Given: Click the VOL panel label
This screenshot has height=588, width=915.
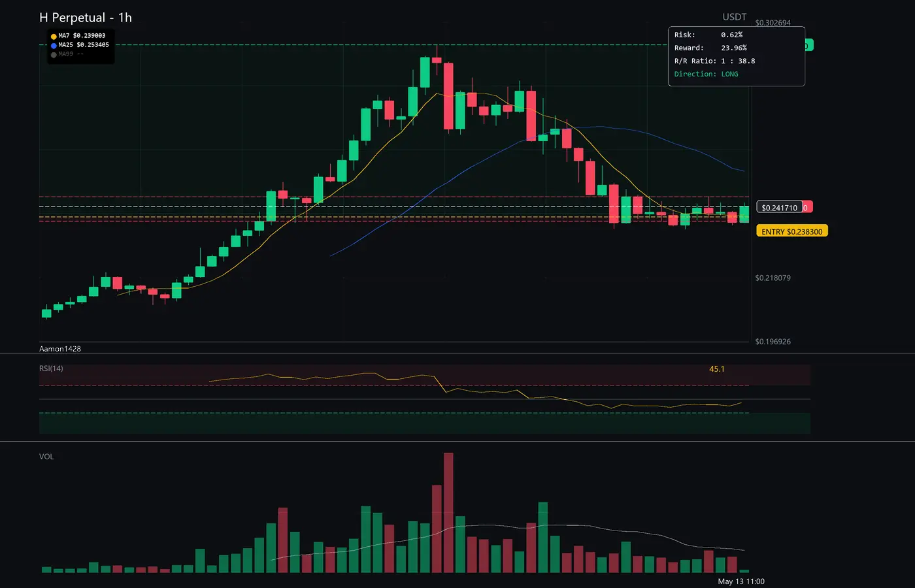Looking at the screenshot, I should (x=46, y=457).
